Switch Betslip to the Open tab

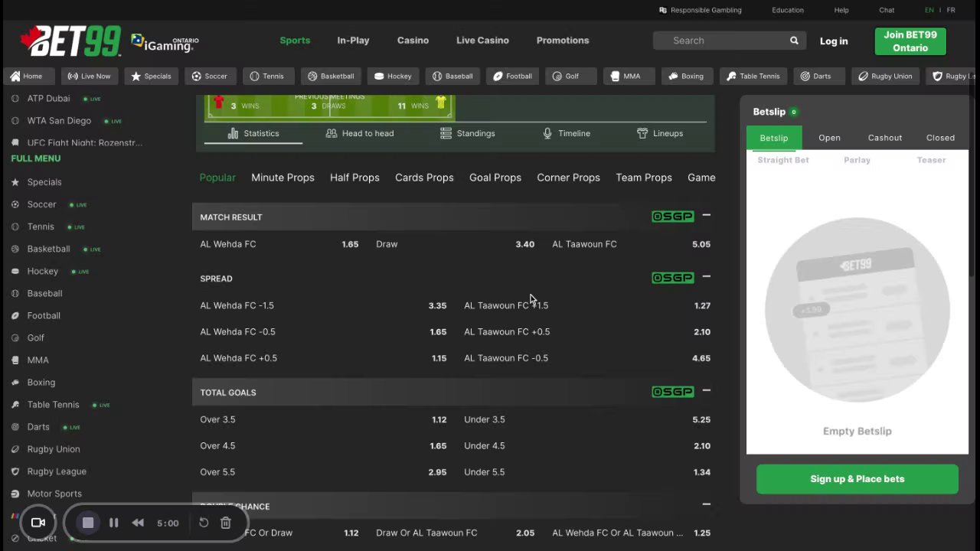coord(829,138)
